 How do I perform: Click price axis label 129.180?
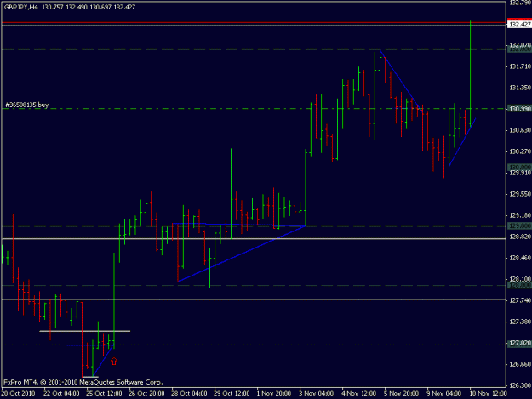(x=519, y=215)
